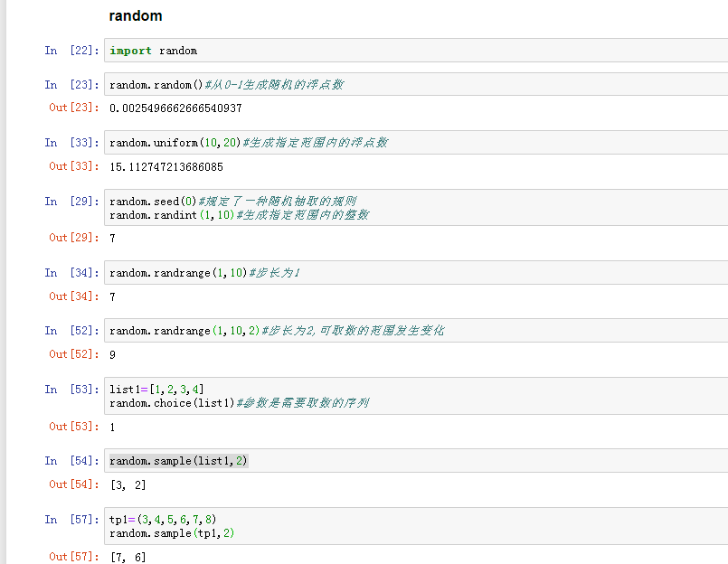The height and width of the screenshot is (564, 728).
Task: Click the output value 0.0025496662666540937
Action: (175, 108)
